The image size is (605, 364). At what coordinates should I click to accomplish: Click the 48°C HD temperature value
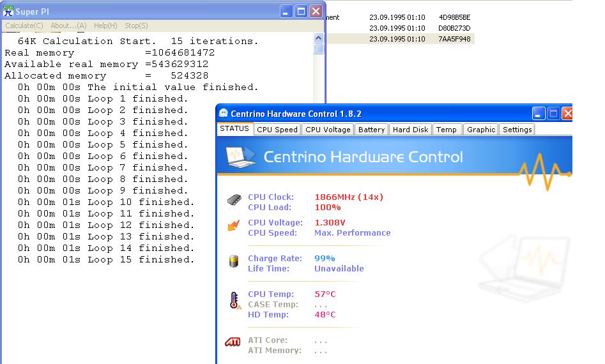325,315
